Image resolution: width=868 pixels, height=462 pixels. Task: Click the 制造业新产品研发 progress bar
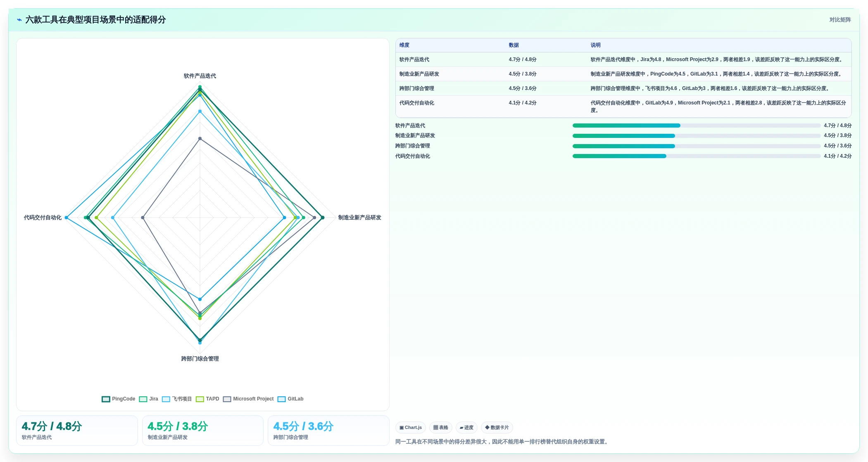pos(696,136)
